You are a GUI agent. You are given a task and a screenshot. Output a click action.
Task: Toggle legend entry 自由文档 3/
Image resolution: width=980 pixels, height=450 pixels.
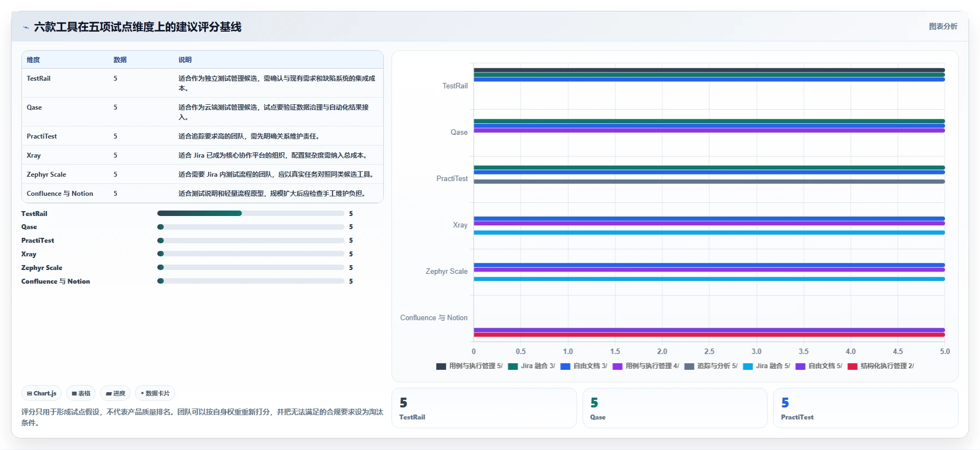point(584,366)
